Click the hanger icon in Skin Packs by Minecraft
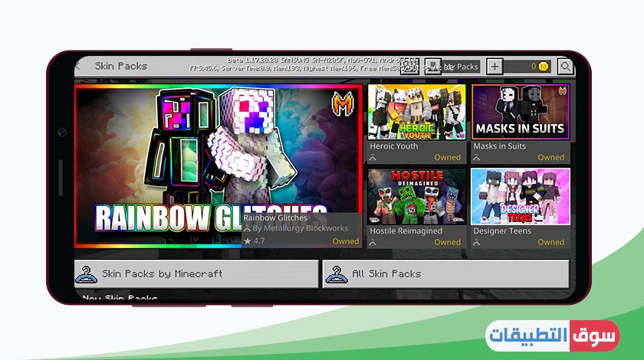The height and width of the screenshot is (360, 644). [86, 274]
